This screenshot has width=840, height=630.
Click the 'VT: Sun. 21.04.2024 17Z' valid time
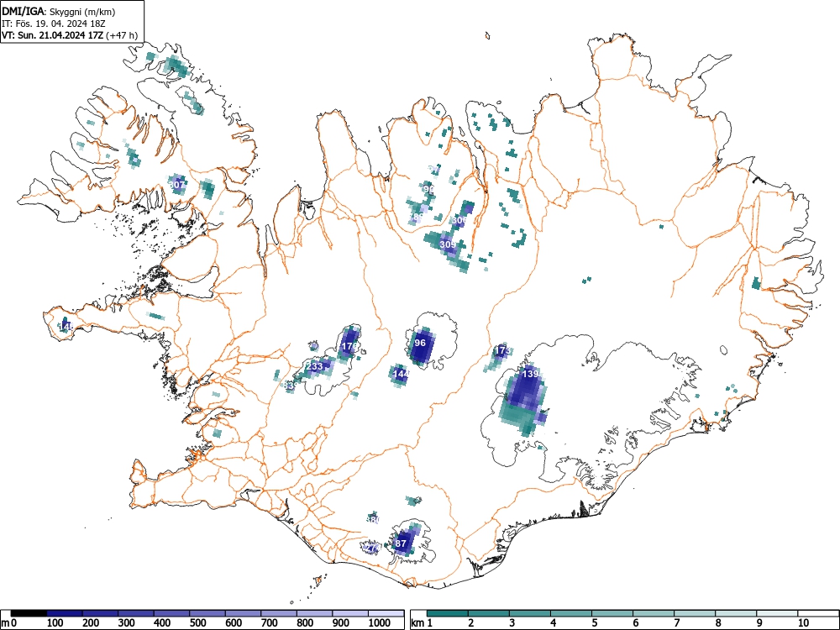(53, 35)
